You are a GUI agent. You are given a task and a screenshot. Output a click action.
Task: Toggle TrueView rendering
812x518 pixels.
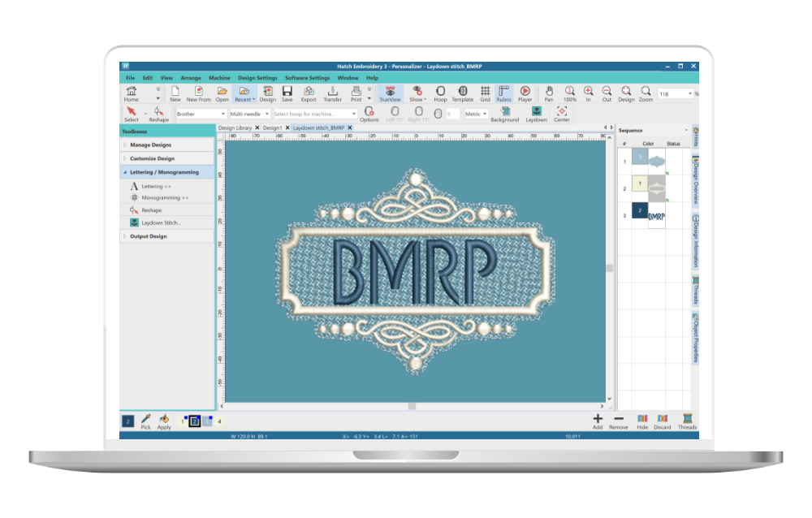coord(390,93)
